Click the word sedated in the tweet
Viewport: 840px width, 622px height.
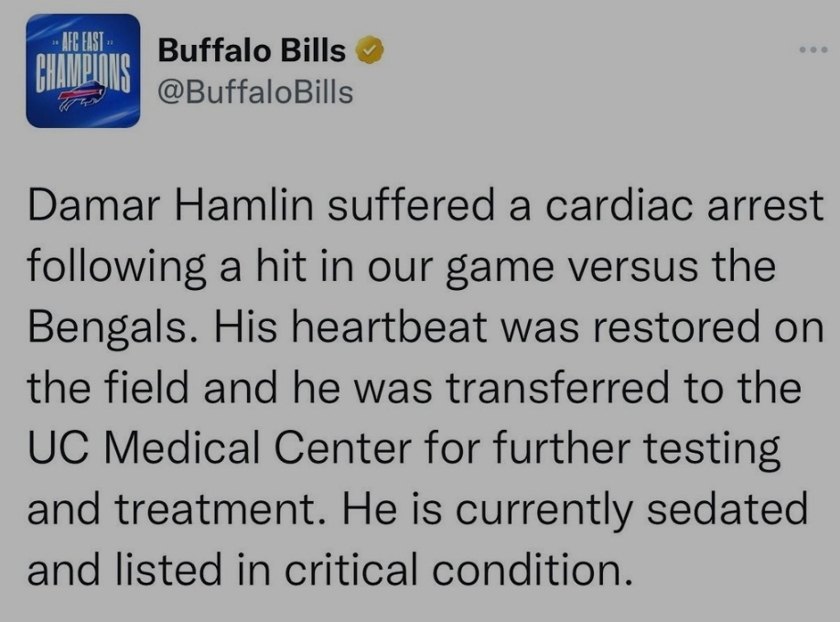[x=727, y=509]
